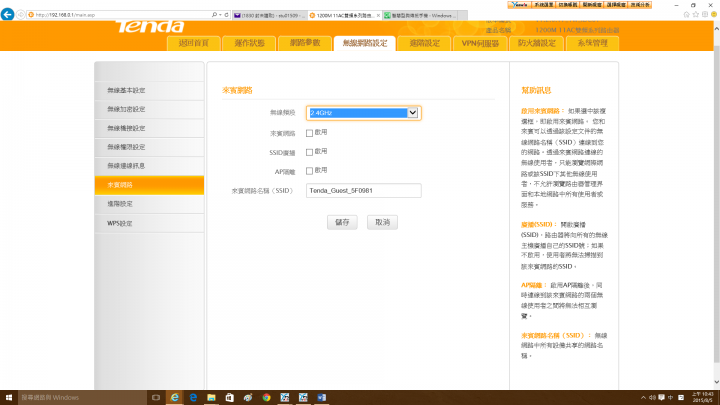This screenshot has height=405, width=720.
Task: Switch to the first mail browser tab
Action: click(x=269, y=15)
